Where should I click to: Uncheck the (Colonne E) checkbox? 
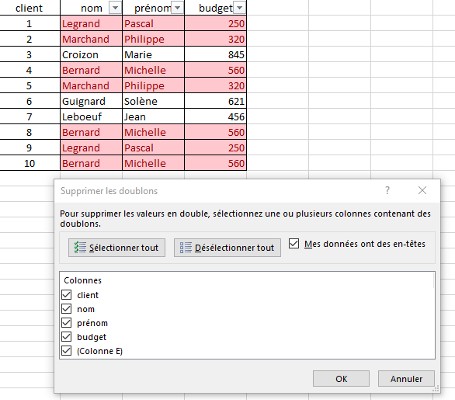(x=66, y=351)
